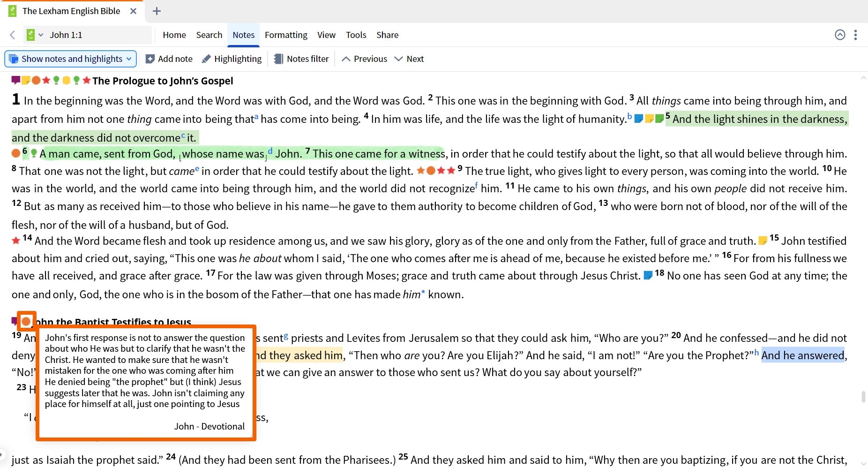Open the Highlighting tool
Screen dimensions: 868x468
click(x=232, y=59)
